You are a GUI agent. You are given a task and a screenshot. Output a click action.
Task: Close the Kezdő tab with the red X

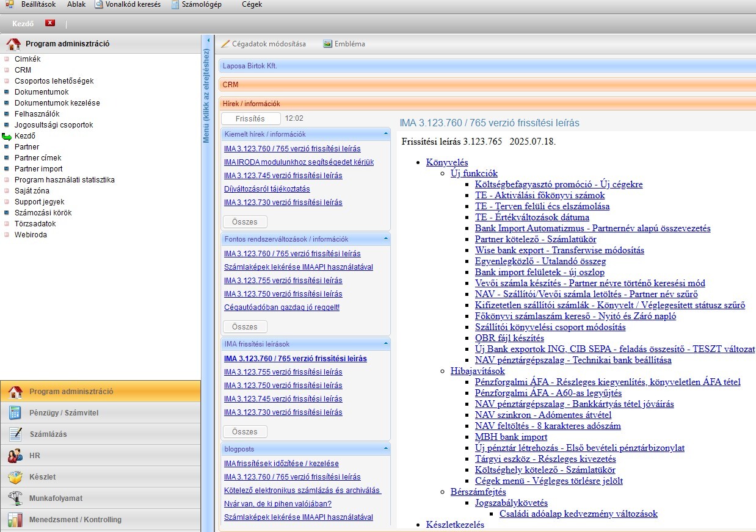coord(50,23)
